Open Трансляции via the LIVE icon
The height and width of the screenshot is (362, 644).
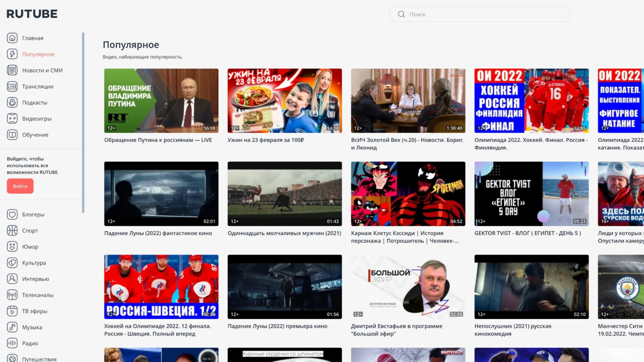13,86
